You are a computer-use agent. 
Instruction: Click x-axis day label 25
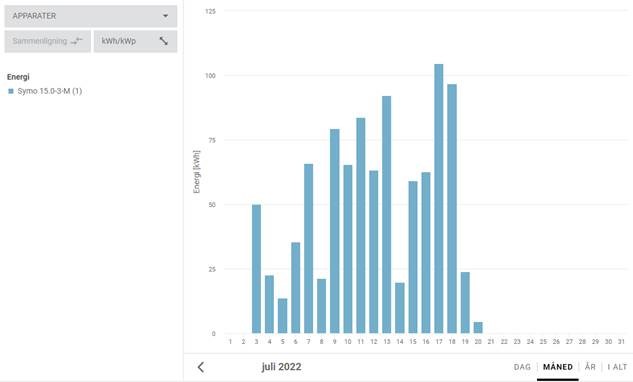pyautogui.click(x=543, y=342)
